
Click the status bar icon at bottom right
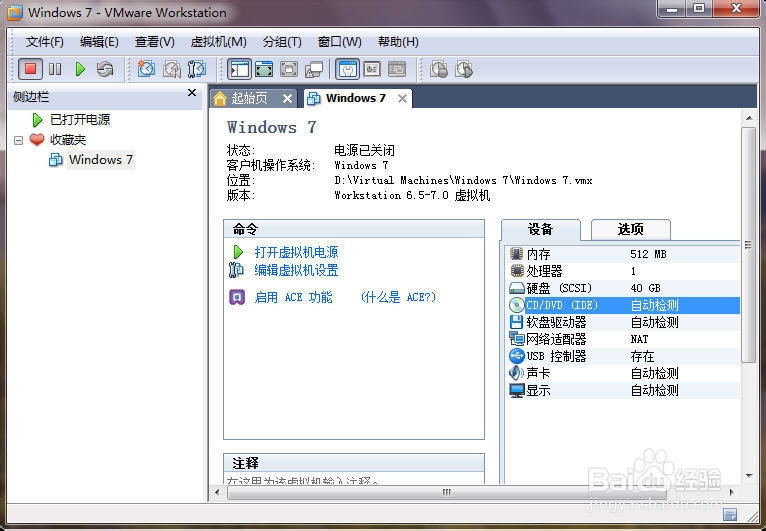pos(730,514)
